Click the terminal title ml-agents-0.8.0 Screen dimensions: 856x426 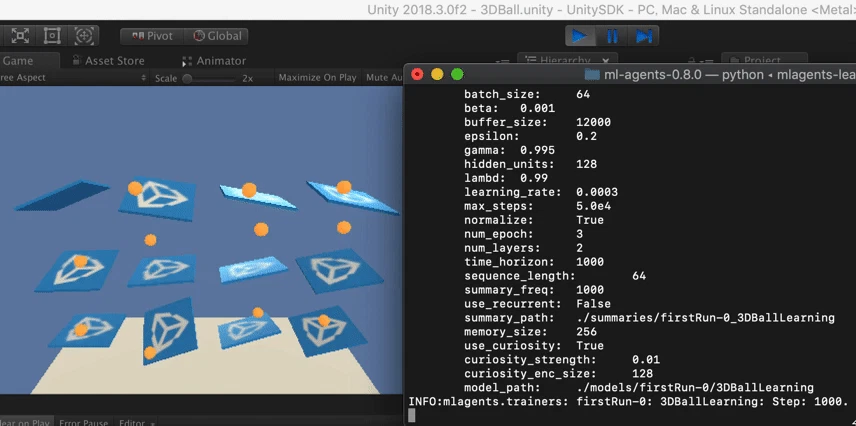pyautogui.click(x=652, y=74)
